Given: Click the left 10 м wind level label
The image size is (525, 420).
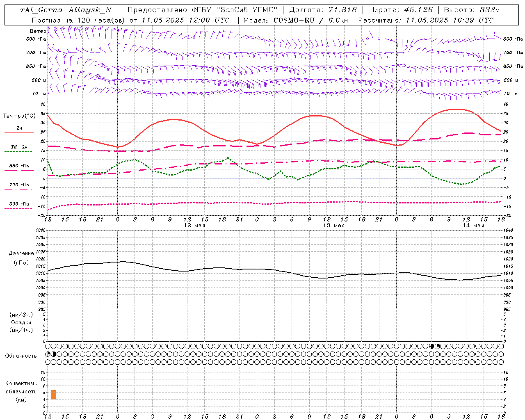Looking at the screenshot, I should (x=39, y=94).
